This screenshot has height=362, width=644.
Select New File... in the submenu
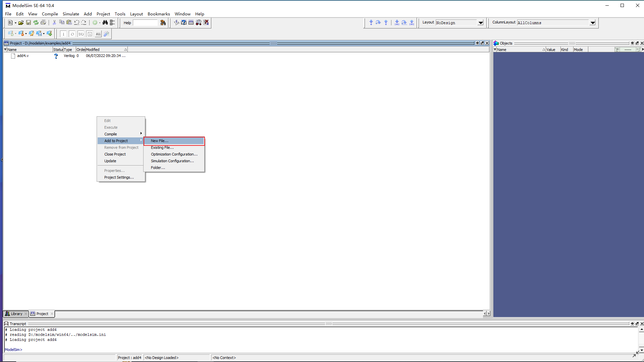point(174,141)
